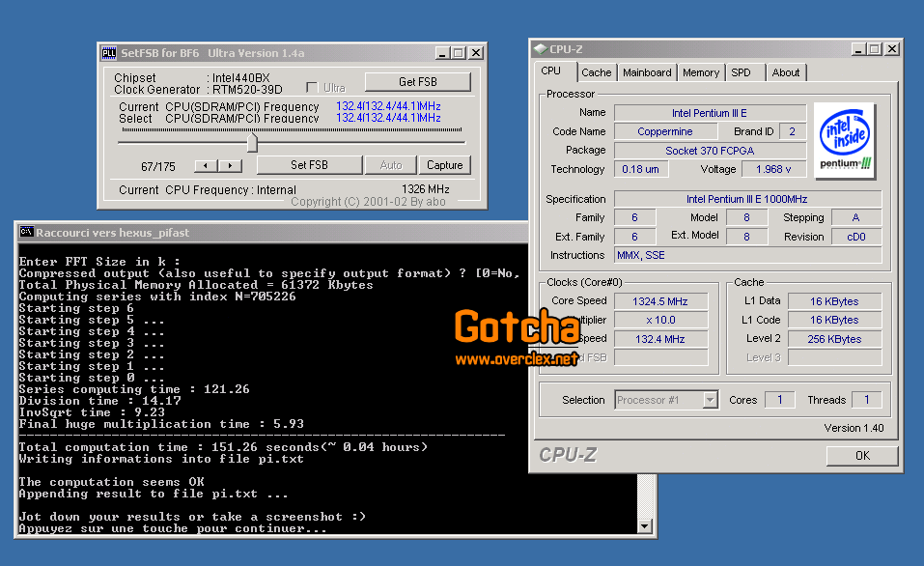Toggle the Ultra checkbox in SetFSB
Screen dimensions: 924x566
[x=312, y=87]
